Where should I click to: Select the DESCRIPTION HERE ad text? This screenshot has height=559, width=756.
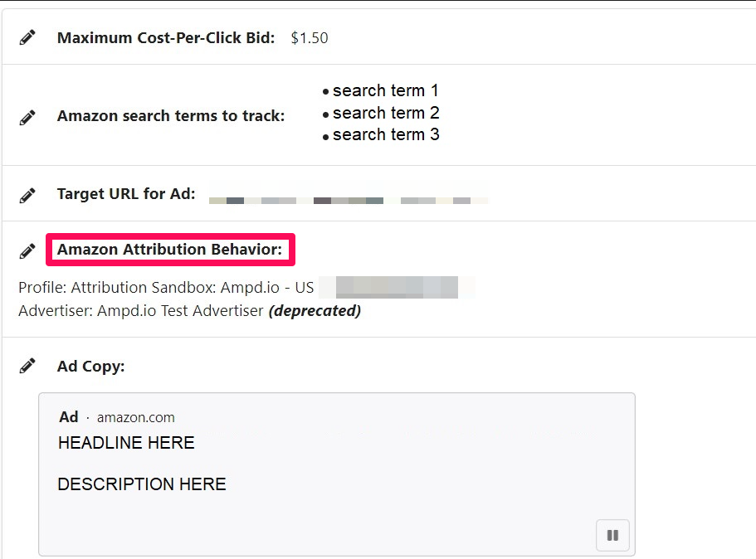point(142,484)
